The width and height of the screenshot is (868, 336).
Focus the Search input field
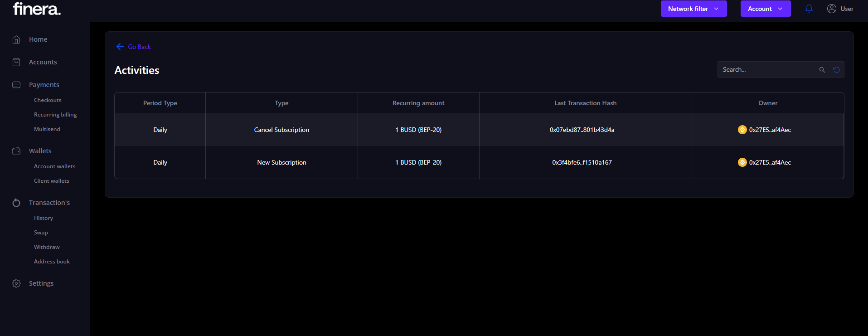(x=768, y=70)
